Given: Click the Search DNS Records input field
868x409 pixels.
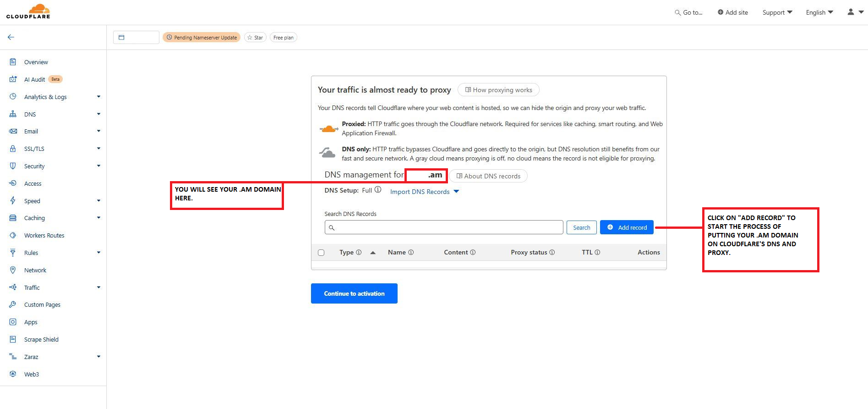Looking at the screenshot, I should [443, 227].
